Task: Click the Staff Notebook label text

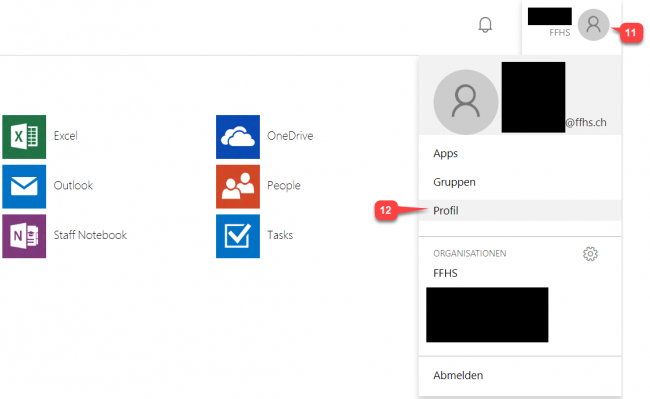Action: click(x=90, y=235)
